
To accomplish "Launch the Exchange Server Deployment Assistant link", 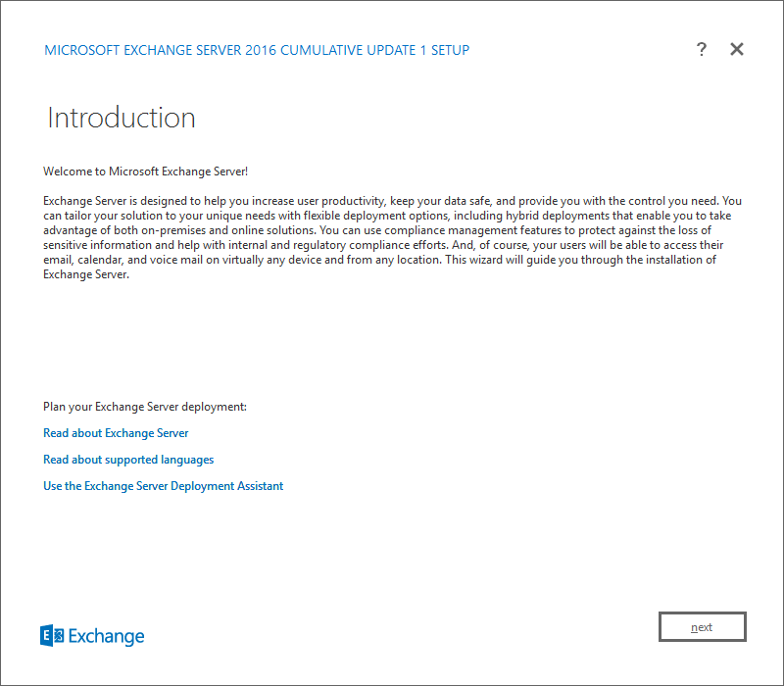I will coord(163,486).
